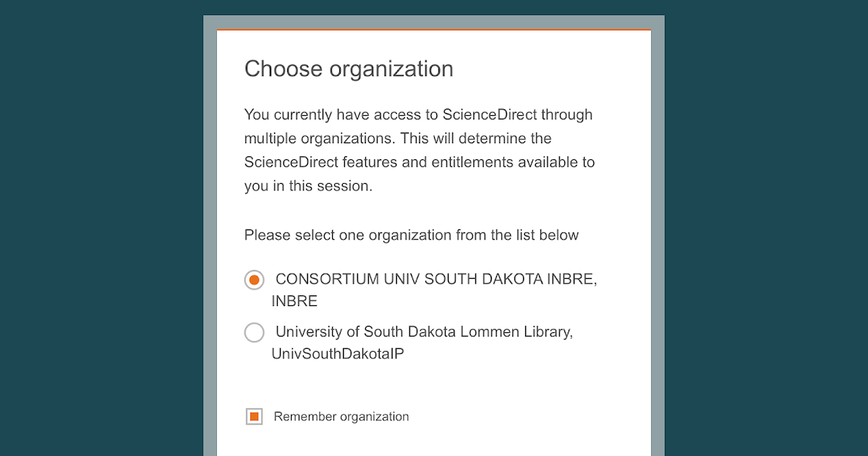Click the orange line at the dialog top
868x456 pixels.
click(434, 30)
